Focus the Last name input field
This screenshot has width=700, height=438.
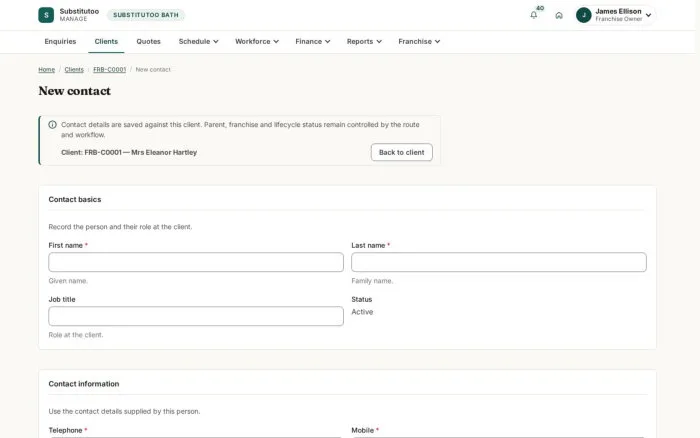pos(499,262)
